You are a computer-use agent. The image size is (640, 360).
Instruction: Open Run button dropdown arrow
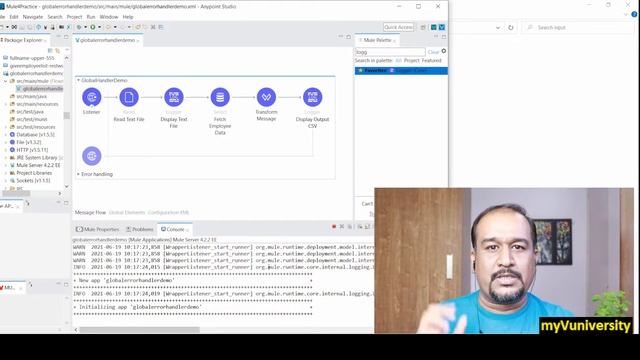(x=99, y=27)
